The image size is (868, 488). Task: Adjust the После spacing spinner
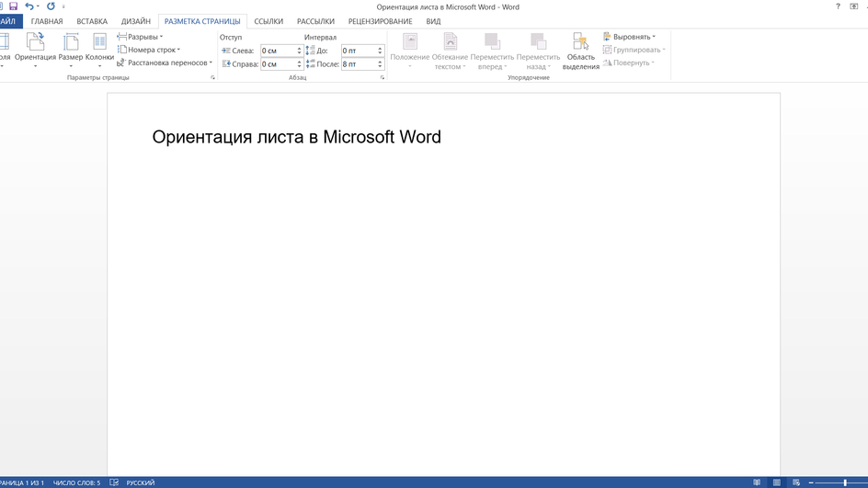coord(381,64)
